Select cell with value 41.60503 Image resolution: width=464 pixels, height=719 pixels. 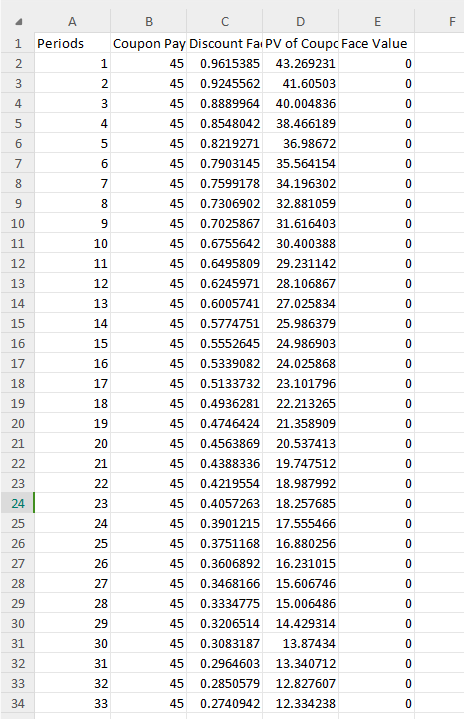click(x=300, y=83)
